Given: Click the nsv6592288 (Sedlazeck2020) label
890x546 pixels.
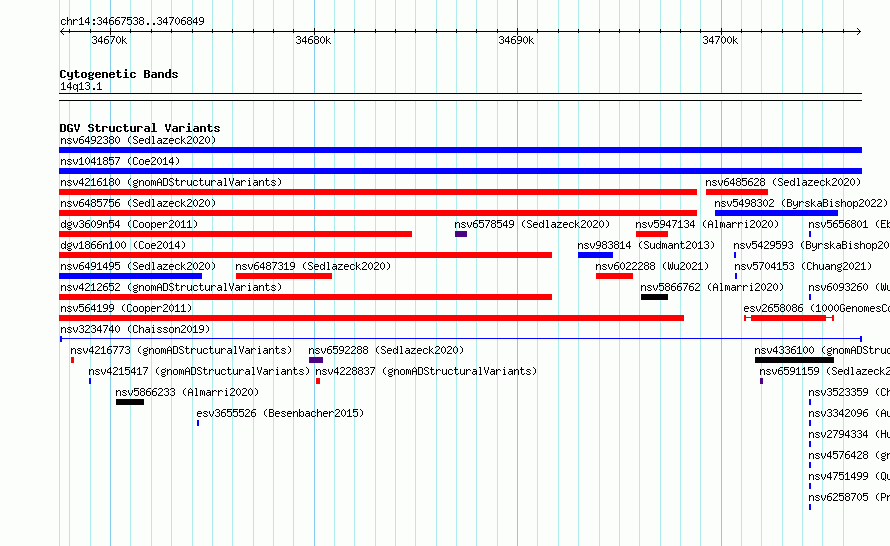Looking at the screenshot, I should tap(386, 350).
